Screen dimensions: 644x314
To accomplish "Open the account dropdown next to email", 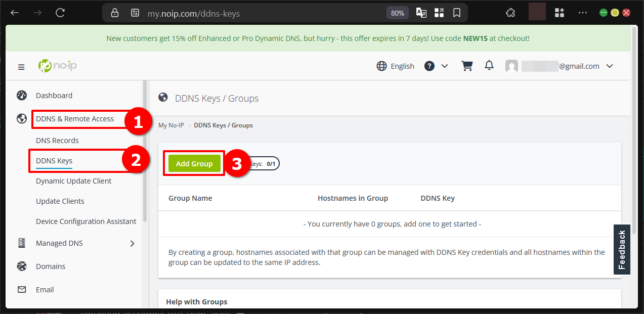I will [x=610, y=66].
